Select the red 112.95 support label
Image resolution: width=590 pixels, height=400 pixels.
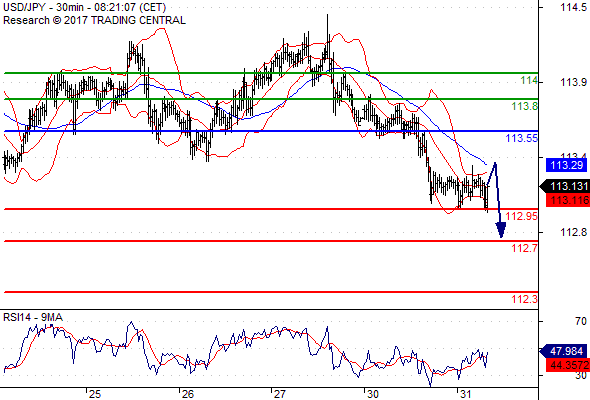pos(522,216)
